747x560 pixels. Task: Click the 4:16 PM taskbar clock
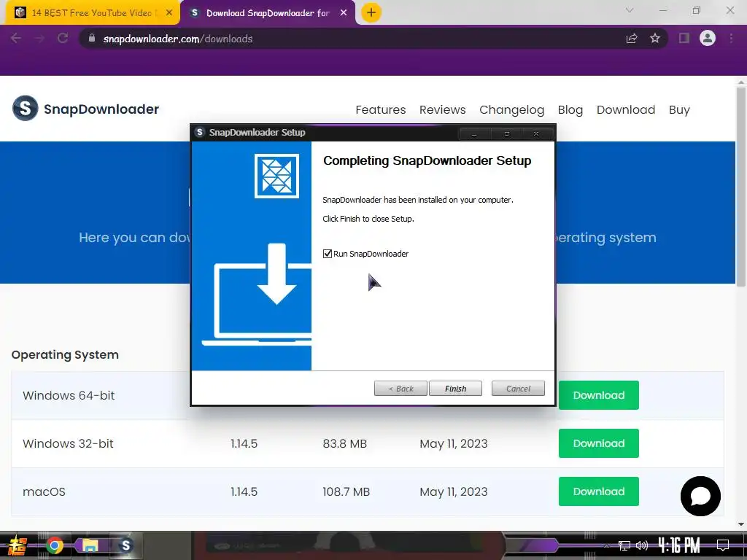pyautogui.click(x=679, y=545)
